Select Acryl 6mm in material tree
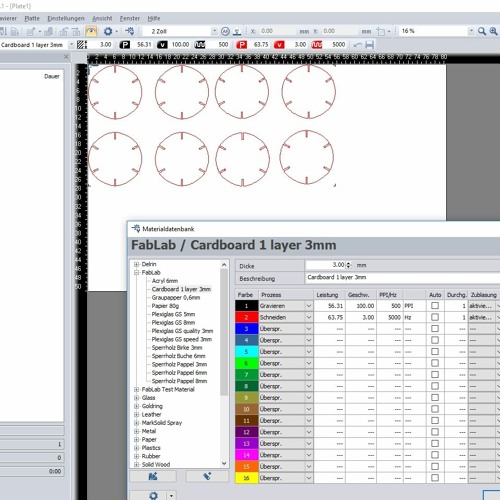 tap(165, 281)
